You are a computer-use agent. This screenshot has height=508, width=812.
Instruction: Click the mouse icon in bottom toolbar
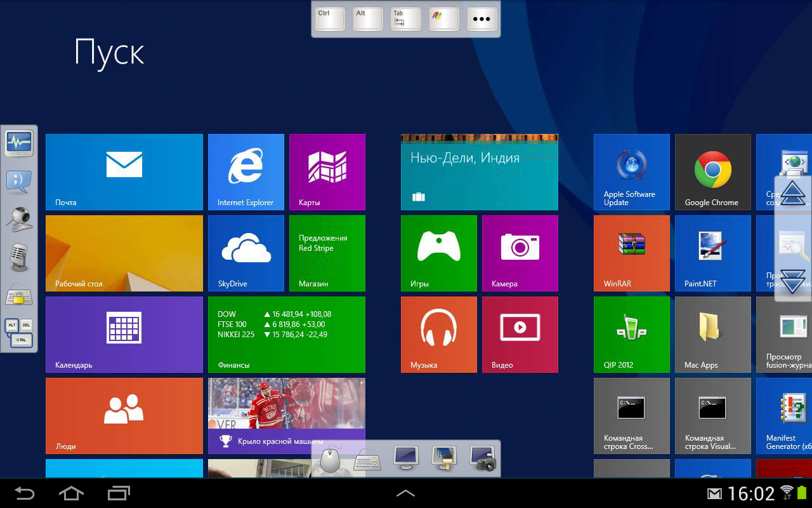tap(330, 460)
